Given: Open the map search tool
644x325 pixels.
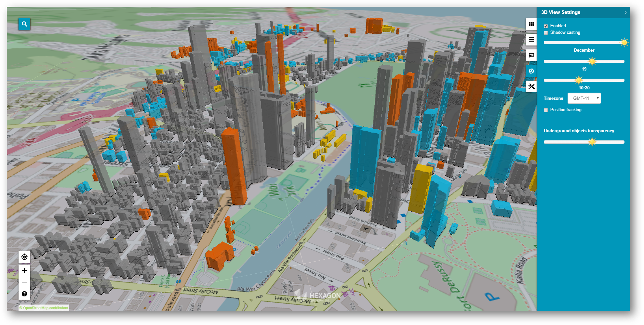Looking at the screenshot, I should click(x=24, y=24).
